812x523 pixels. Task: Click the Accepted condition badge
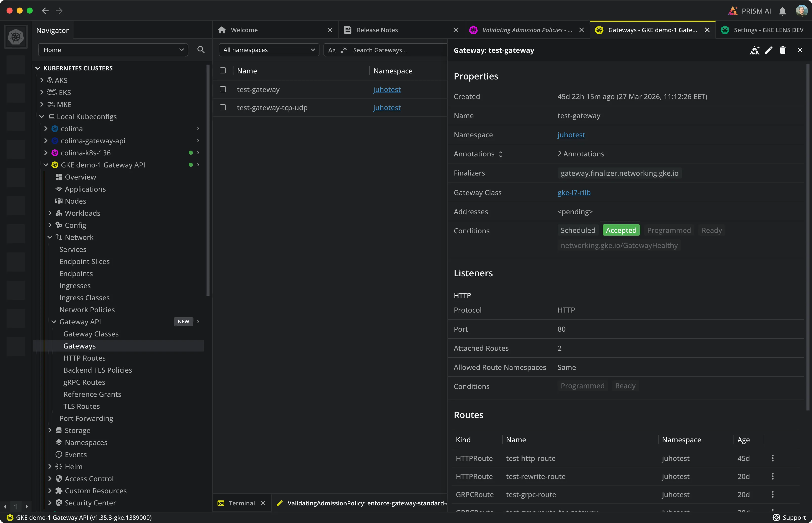pyautogui.click(x=621, y=230)
